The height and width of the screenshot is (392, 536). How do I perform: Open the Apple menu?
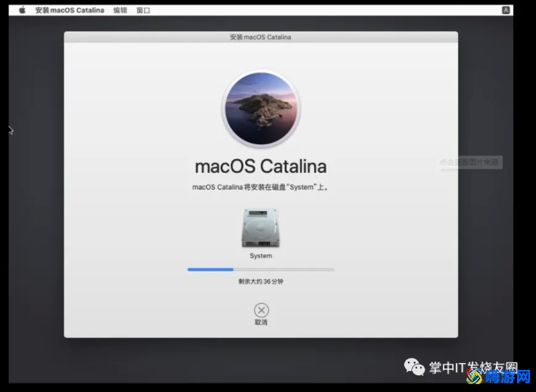click(22, 10)
